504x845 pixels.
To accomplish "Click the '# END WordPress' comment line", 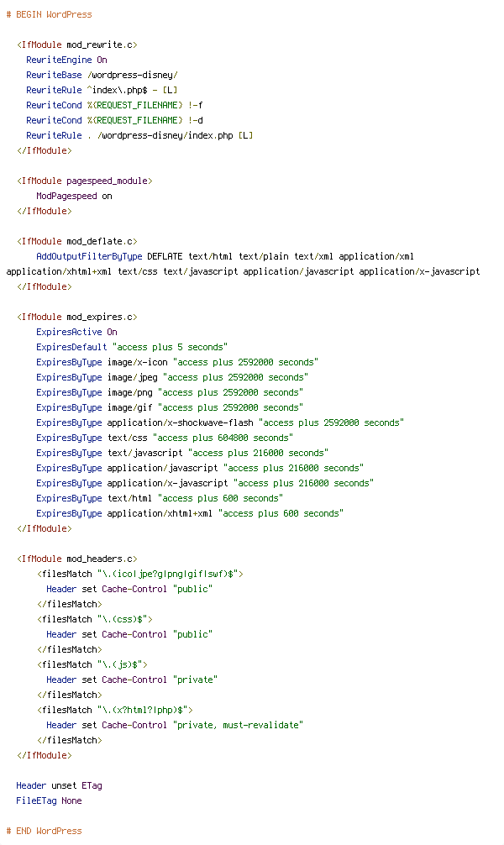I will (45, 831).
